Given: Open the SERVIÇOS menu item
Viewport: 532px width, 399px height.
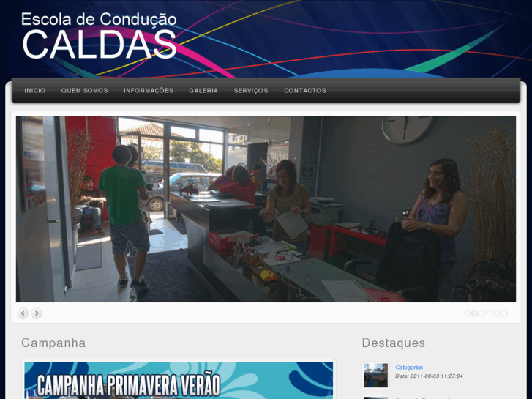Looking at the screenshot, I should pyautogui.click(x=251, y=91).
